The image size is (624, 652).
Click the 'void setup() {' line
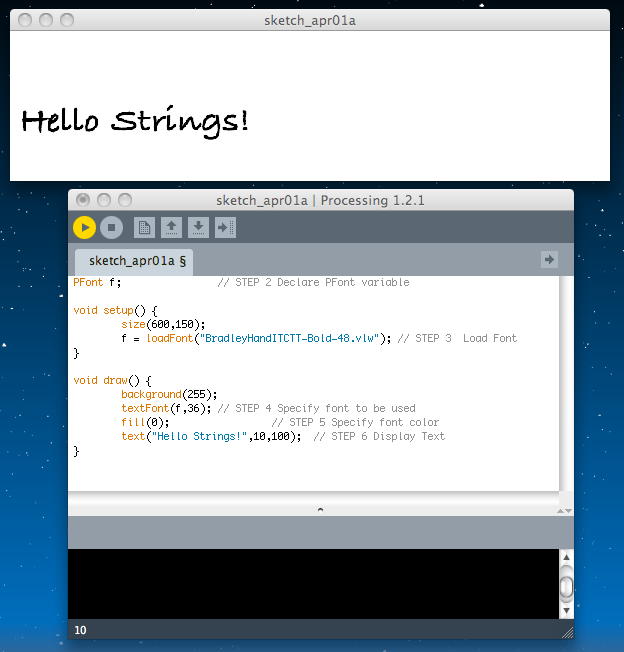coord(116,311)
